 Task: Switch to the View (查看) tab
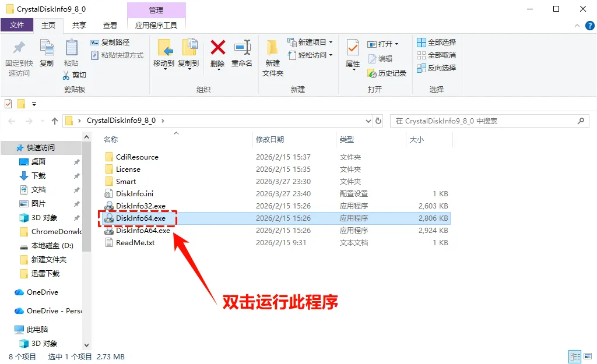(x=110, y=25)
